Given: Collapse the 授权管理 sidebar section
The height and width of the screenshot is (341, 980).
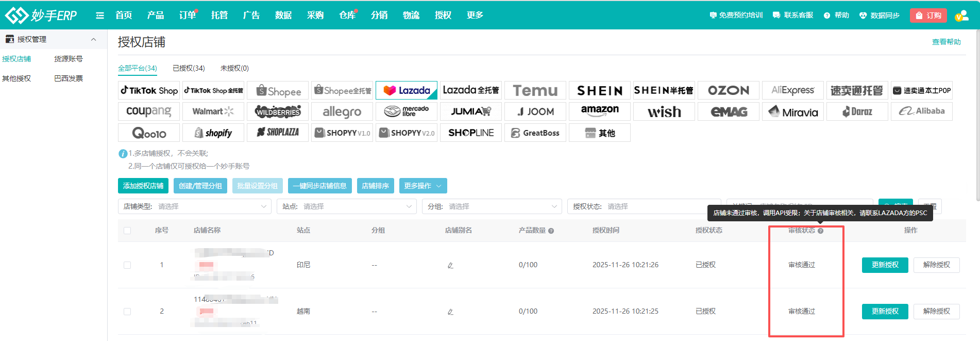Looking at the screenshot, I should click(93, 39).
